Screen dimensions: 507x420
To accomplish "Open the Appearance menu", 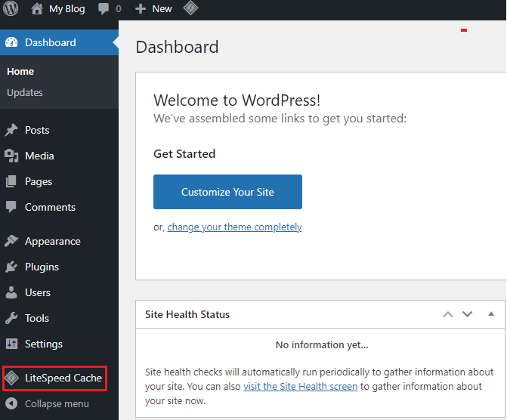I will click(53, 241).
